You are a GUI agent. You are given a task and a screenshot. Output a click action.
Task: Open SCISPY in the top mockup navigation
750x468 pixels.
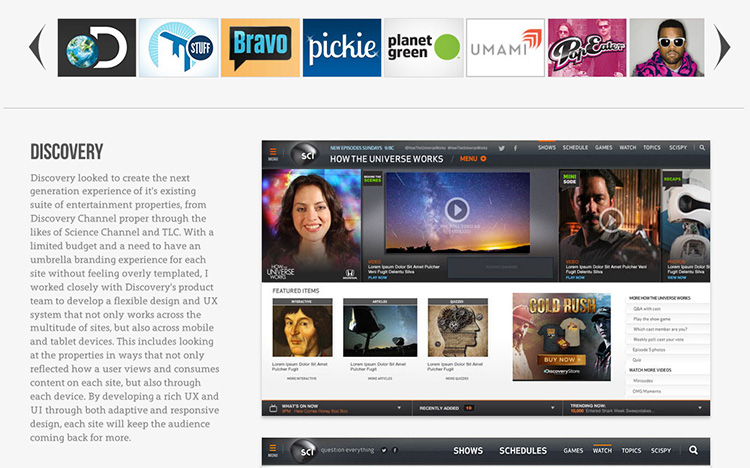tap(678, 148)
